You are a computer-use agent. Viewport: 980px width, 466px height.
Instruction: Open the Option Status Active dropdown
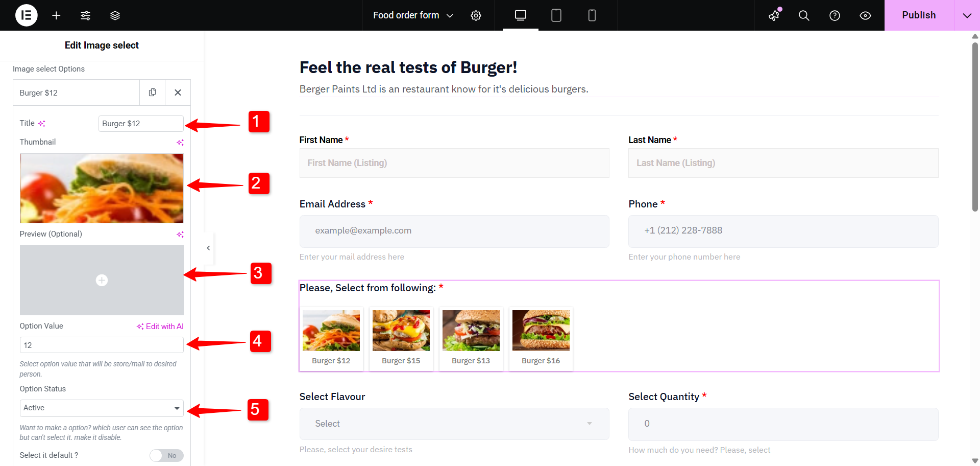(102, 408)
